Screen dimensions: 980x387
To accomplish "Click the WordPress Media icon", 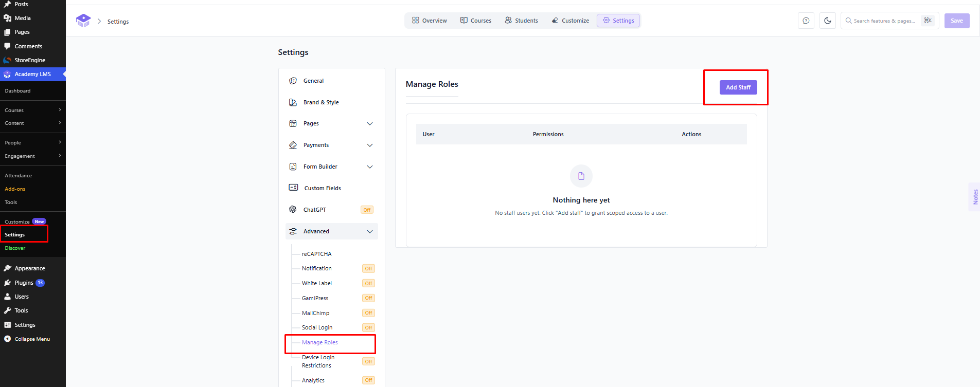I will (7, 18).
